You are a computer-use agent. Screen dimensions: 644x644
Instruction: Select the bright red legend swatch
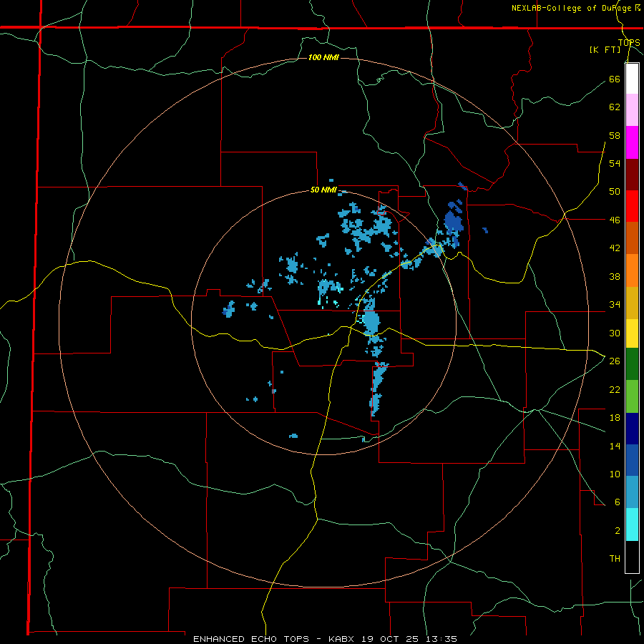[632, 206]
